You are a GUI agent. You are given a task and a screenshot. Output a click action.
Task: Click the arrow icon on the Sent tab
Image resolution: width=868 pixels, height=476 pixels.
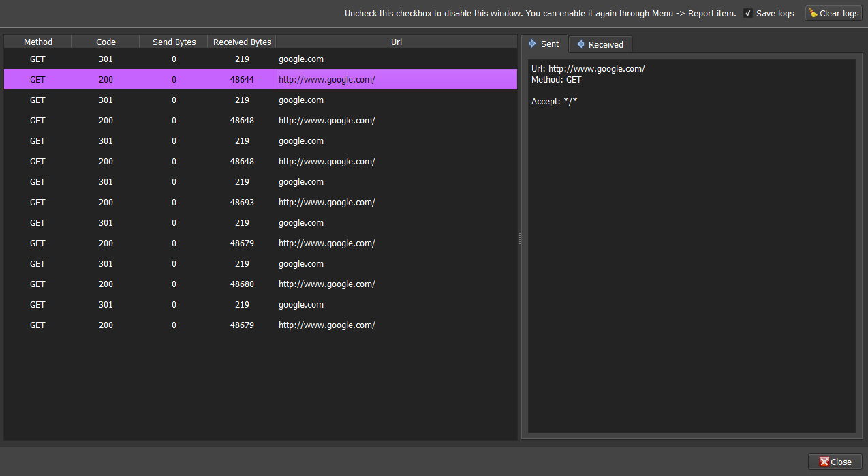click(533, 44)
